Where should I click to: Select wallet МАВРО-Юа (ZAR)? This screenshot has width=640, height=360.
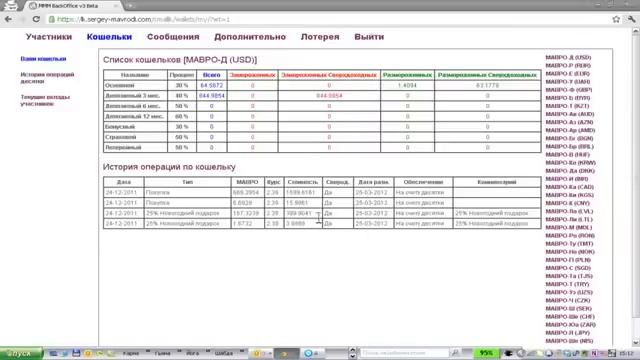click(570, 324)
